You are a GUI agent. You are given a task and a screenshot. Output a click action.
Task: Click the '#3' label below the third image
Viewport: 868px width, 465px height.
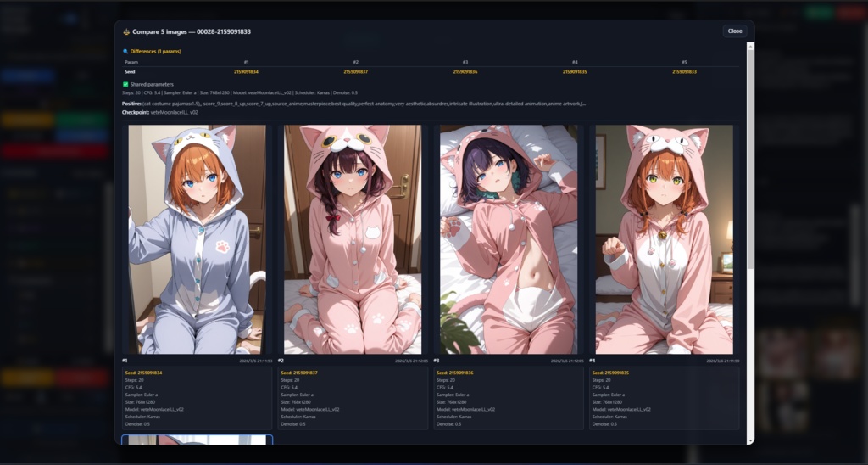(437, 361)
